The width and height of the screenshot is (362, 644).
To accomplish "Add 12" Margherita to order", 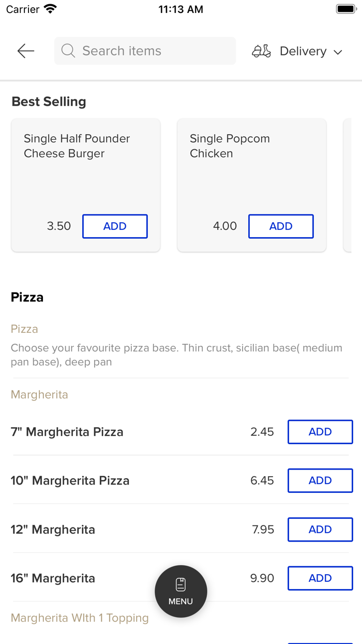I will point(320,529).
